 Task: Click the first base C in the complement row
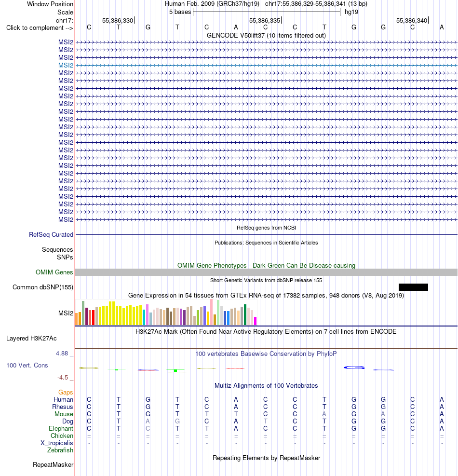(89, 27)
